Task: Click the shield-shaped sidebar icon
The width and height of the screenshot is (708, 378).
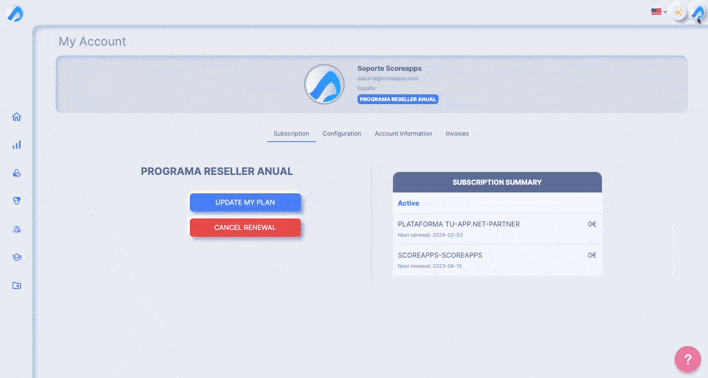Action: tap(17, 201)
